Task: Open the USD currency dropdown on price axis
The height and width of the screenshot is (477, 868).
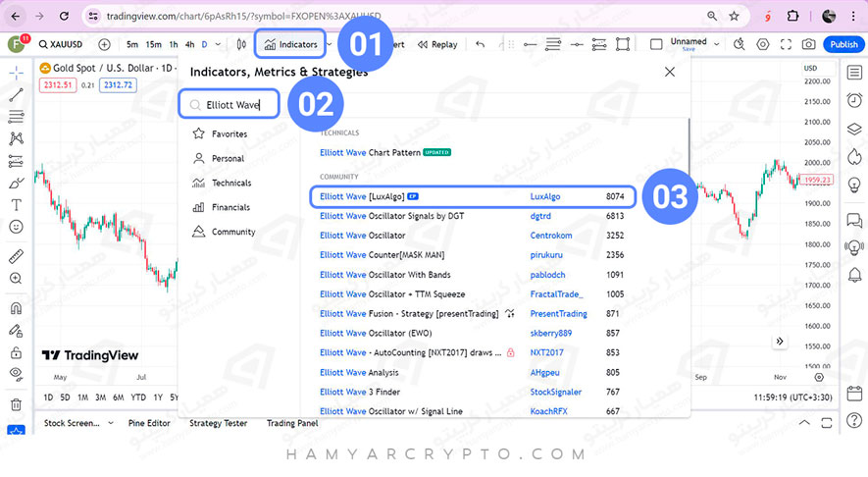Action: pyautogui.click(x=810, y=68)
